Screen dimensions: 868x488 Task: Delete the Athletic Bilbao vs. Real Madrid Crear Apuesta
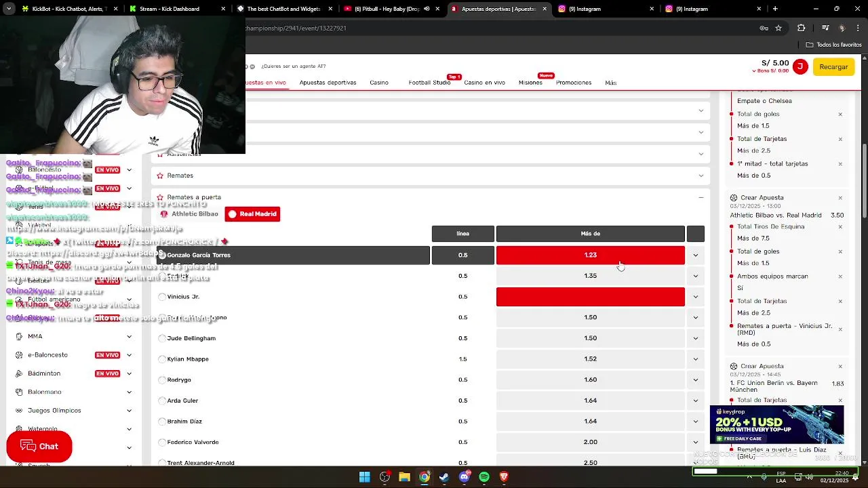coord(840,198)
